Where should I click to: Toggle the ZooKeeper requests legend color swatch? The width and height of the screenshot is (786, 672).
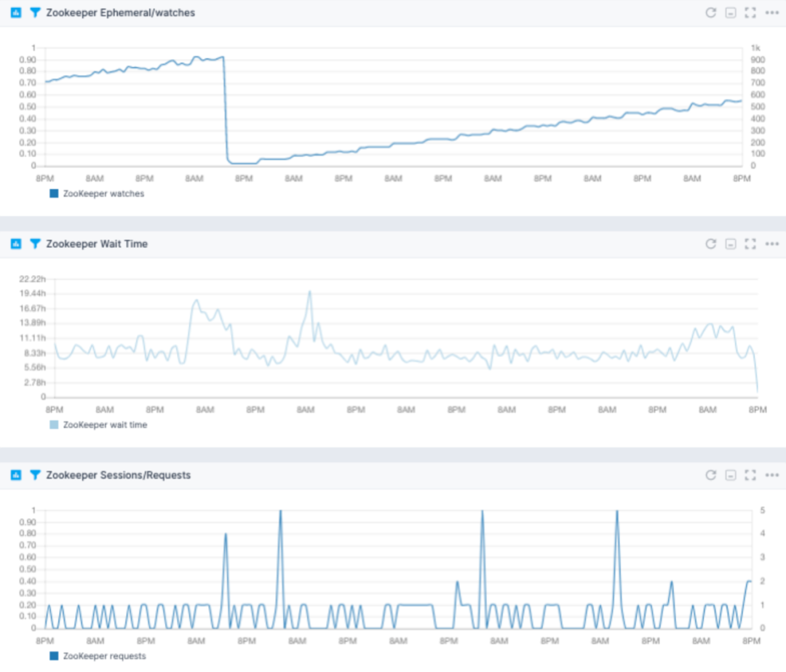(54, 656)
